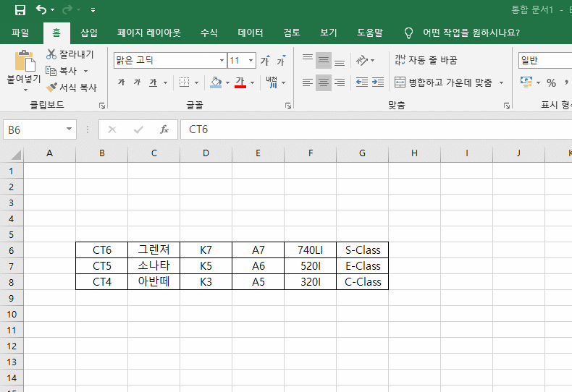Viewport: 572px width, 392px height.
Task: Click the Name Box showing B6
Action: [35, 129]
